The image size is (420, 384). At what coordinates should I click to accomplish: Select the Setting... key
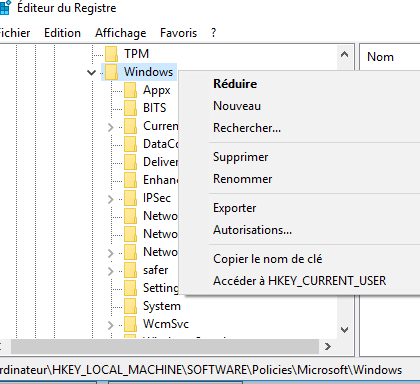coord(161,288)
